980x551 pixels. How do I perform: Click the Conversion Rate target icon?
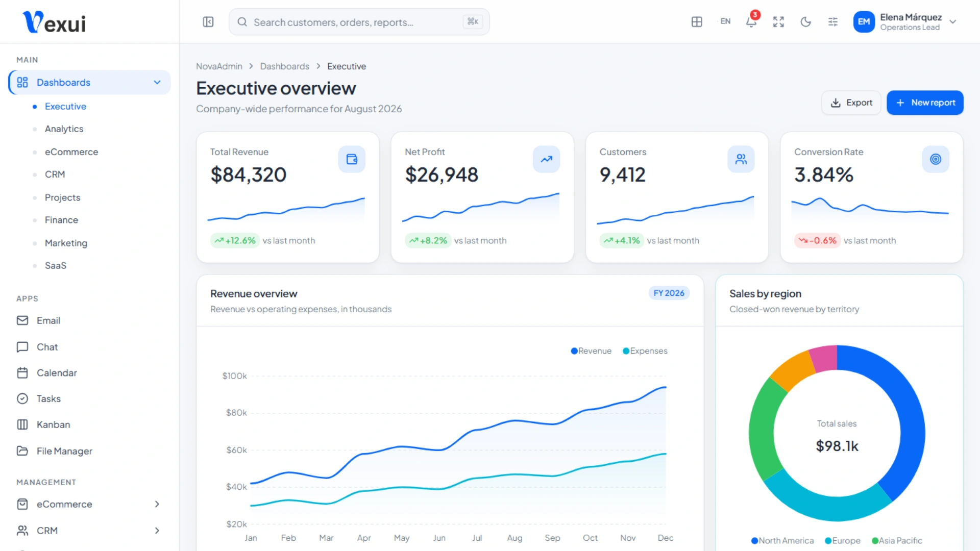click(x=936, y=159)
